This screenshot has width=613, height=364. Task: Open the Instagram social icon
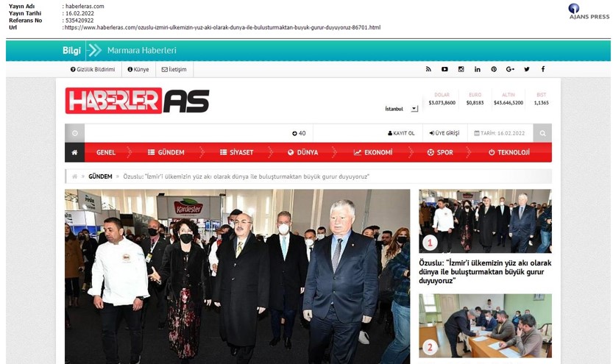click(461, 69)
